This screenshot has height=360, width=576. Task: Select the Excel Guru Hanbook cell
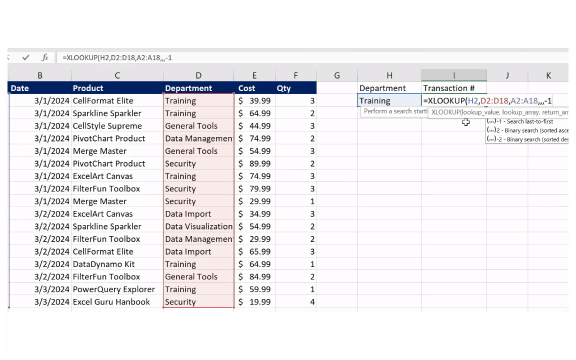pyautogui.click(x=117, y=302)
